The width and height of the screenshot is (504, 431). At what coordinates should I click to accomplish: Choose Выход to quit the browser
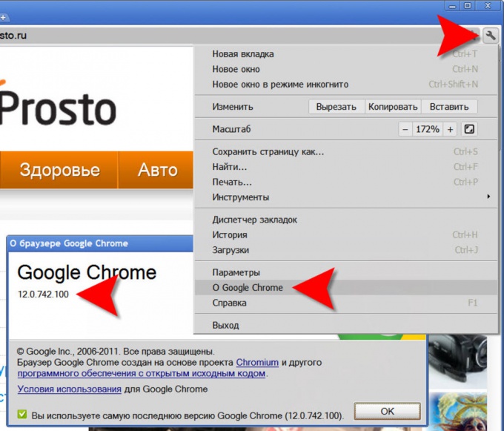346,325
